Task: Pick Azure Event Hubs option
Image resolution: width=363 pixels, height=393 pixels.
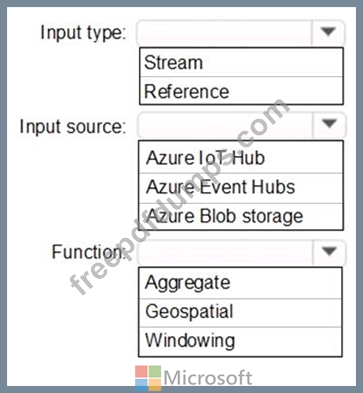Action: pos(241,188)
